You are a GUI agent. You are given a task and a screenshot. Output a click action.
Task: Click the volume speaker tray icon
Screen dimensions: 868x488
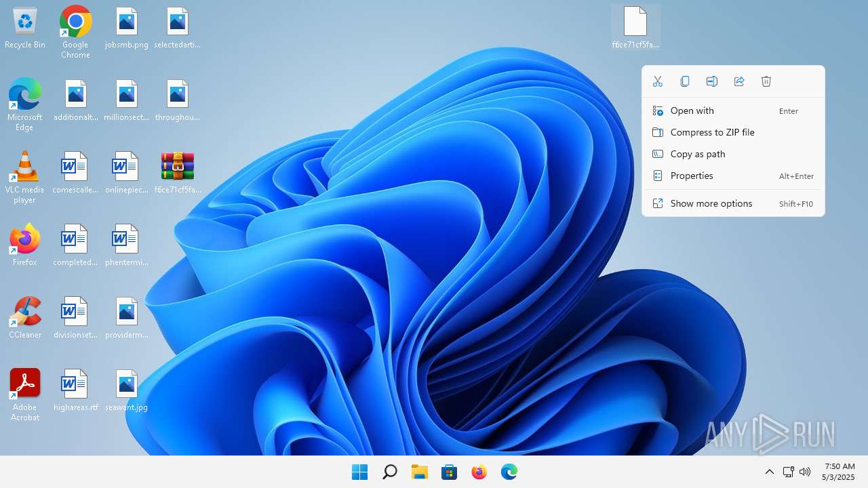(x=805, y=472)
